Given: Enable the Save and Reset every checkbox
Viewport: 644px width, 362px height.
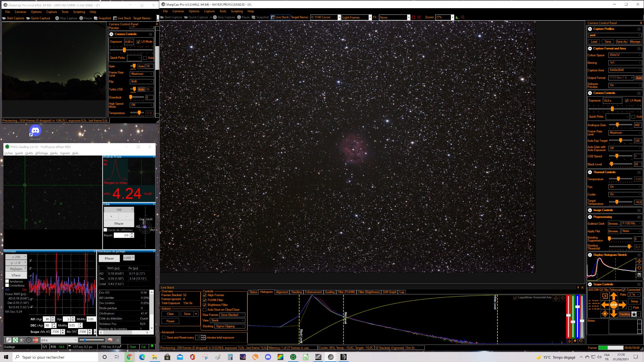Looking at the screenshot, I should [x=164, y=337].
